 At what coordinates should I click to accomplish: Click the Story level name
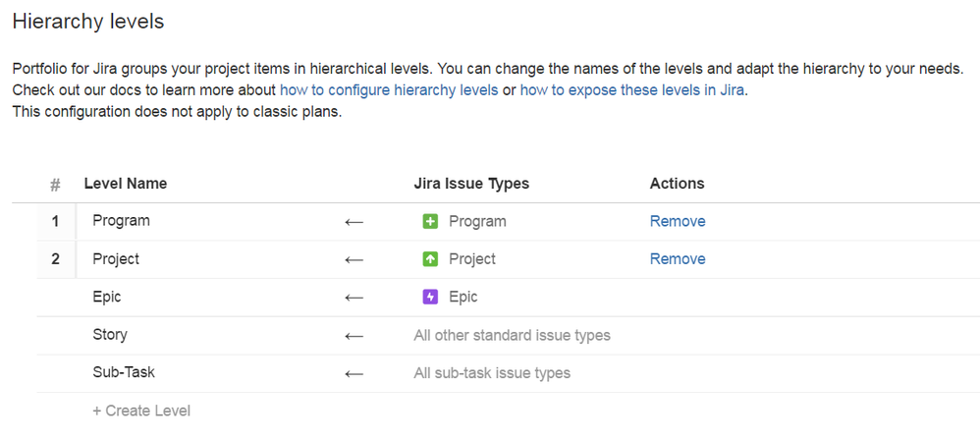pyautogui.click(x=110, y=335)
